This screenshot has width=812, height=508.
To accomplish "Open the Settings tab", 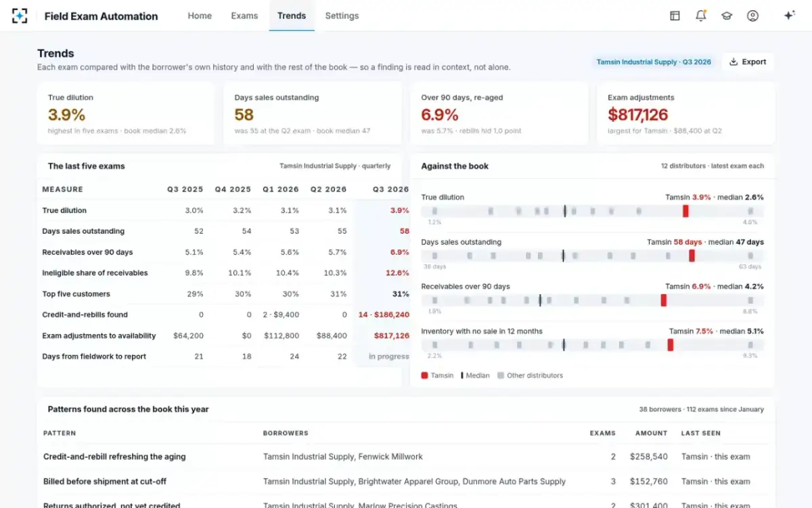I will (342, 16).
